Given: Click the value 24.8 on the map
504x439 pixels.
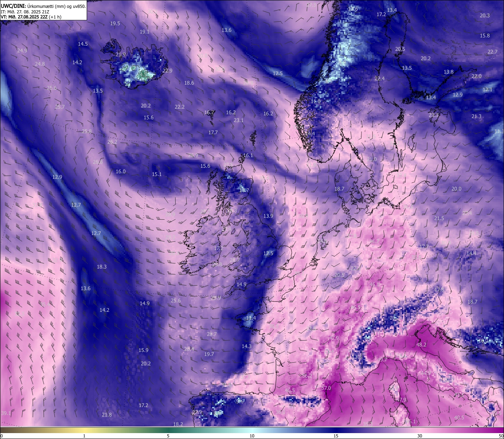Looking at the screenshot, I should click(x=40, y=64).
